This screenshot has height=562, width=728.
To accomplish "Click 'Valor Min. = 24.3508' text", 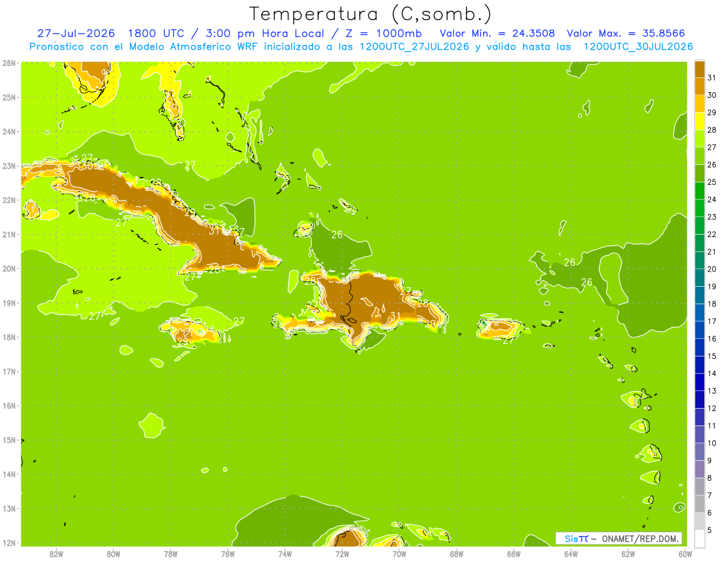I will pyautogui.click(x=497, y=33).
